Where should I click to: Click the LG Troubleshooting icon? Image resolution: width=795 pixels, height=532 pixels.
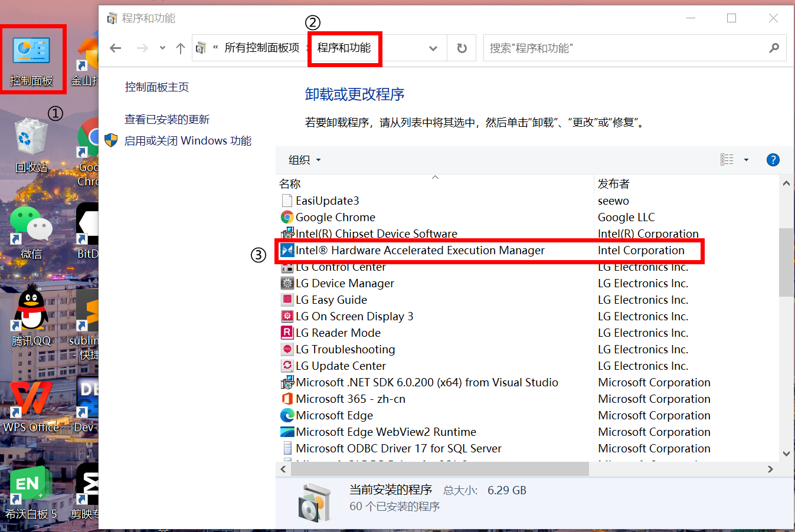[287, 349]
